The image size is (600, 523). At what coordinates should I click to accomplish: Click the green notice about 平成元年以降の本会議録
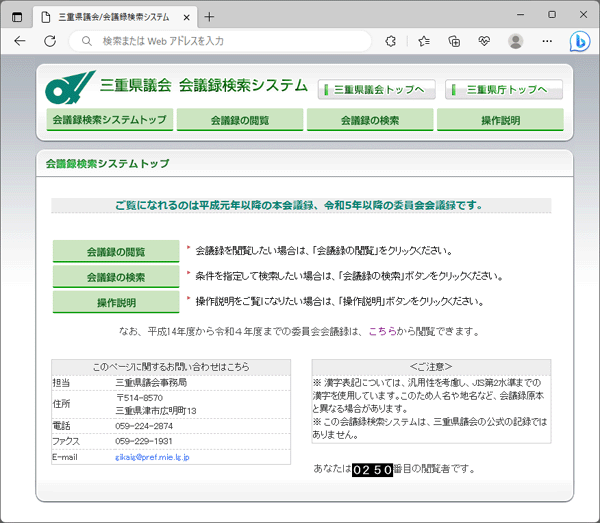tap(299, 205)
